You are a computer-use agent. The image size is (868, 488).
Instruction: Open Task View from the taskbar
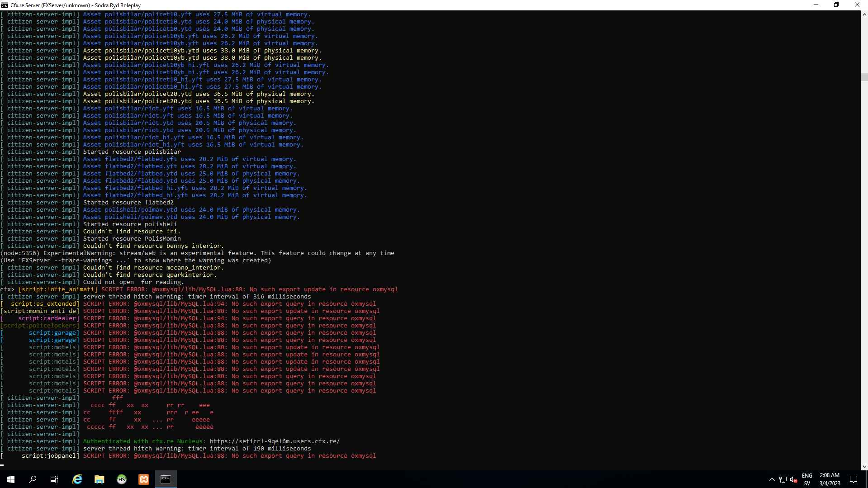[54, 479]
